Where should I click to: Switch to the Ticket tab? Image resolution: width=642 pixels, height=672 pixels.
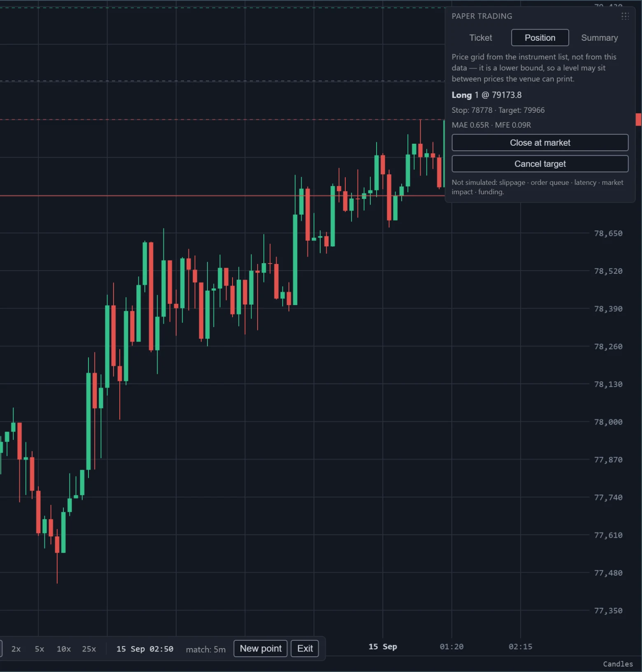pyautogui.click(x=480, y=38)
